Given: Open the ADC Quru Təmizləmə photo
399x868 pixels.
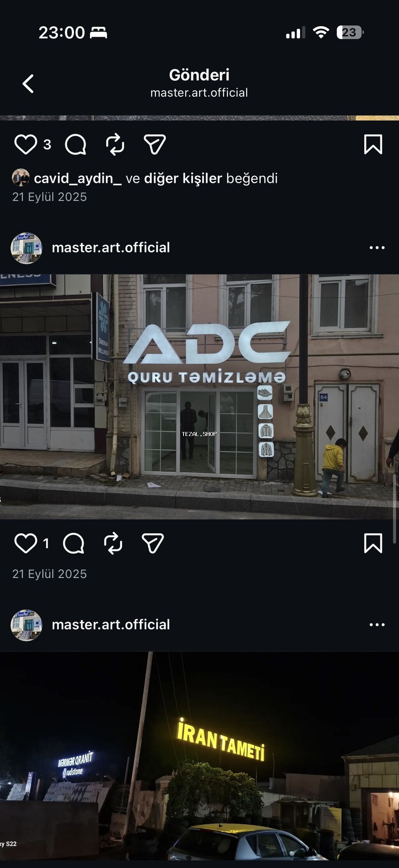Looking at the screenshot, I should tap(199, 397).
